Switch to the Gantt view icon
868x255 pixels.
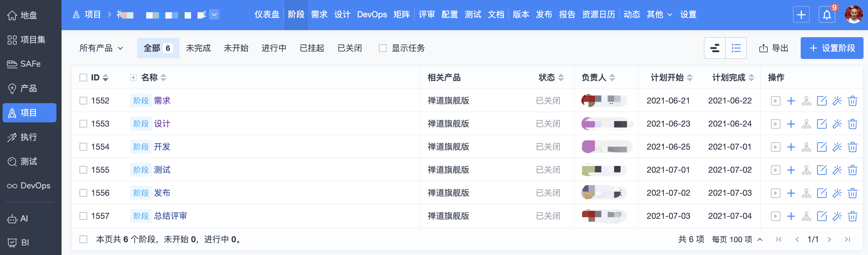click(x=715, y=48)
